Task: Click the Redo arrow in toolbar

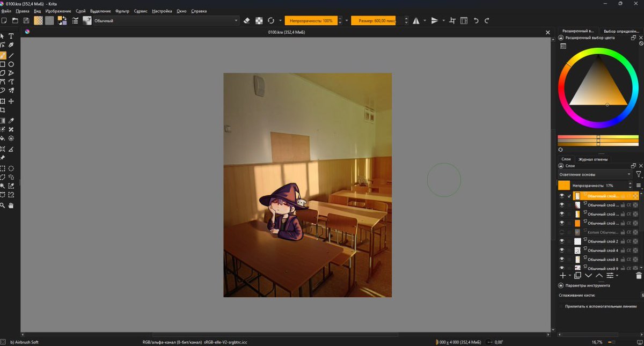Action: point(487,20)
